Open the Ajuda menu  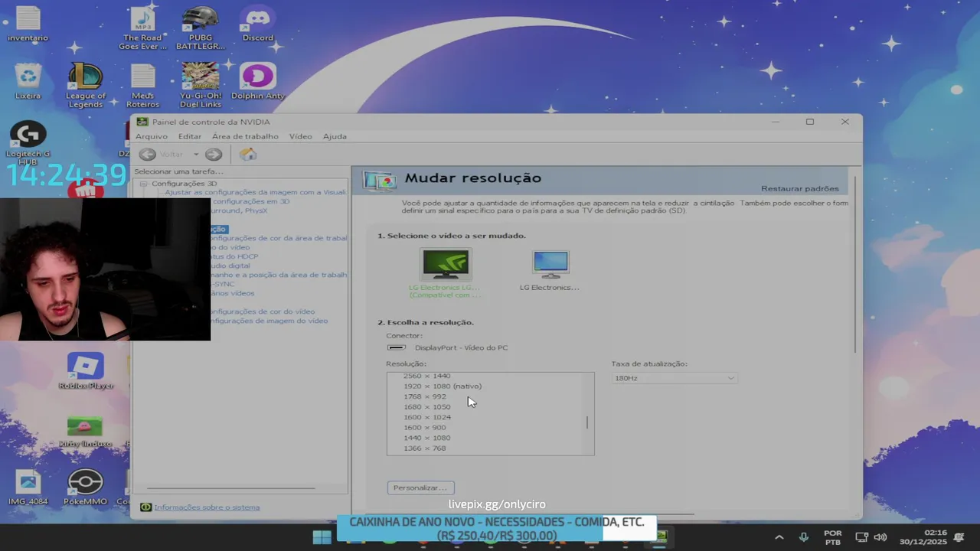pyautogui.click(x=335, y=136)
